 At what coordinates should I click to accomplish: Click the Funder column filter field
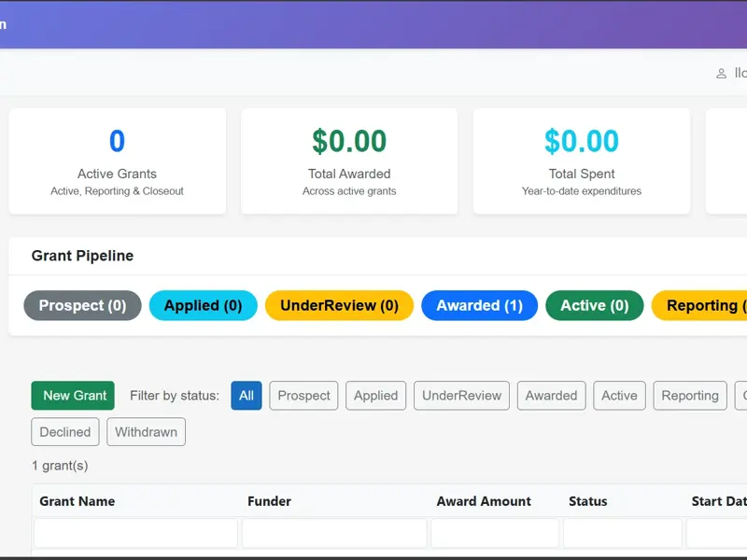334,533
